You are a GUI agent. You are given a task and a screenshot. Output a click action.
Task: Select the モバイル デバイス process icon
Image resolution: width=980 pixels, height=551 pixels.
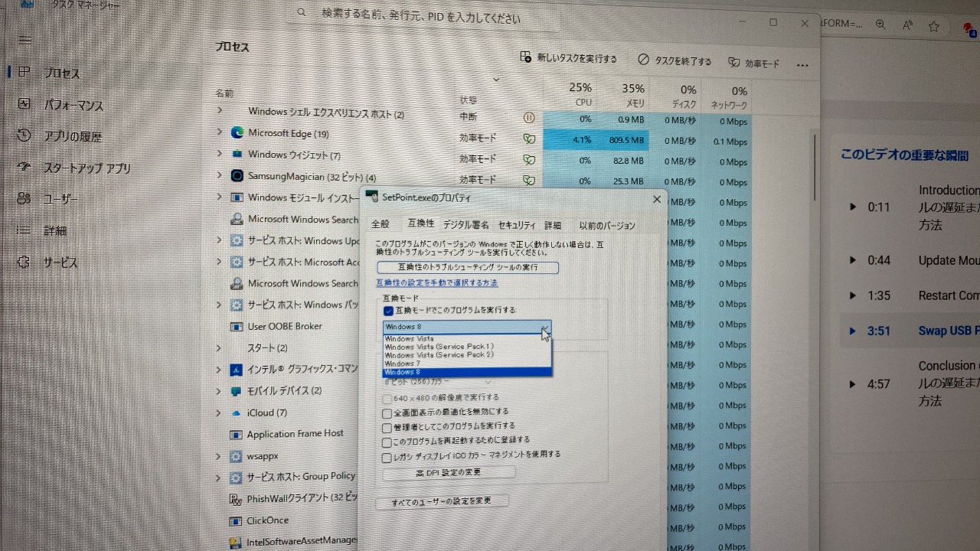click(x=237, y=391)
